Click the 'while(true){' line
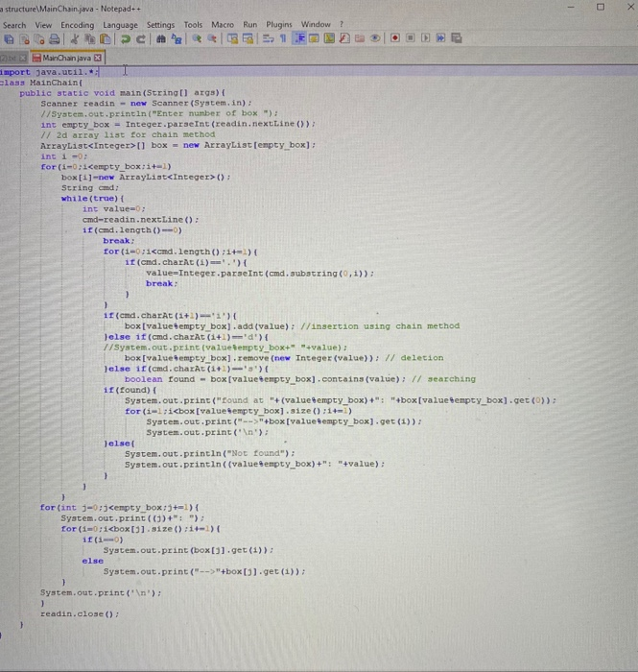Image resolution: width=638 pixels, height=672 pixels. (92, 199)
